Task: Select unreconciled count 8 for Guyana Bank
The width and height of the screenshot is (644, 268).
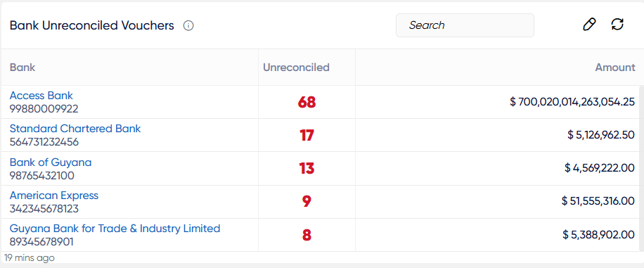Action: point(307,235)
